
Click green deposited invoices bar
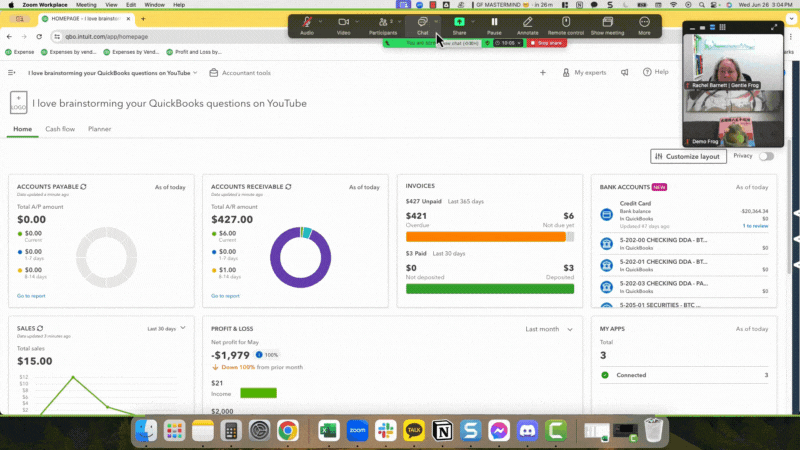pyautogui.click(x=490, y=289)
